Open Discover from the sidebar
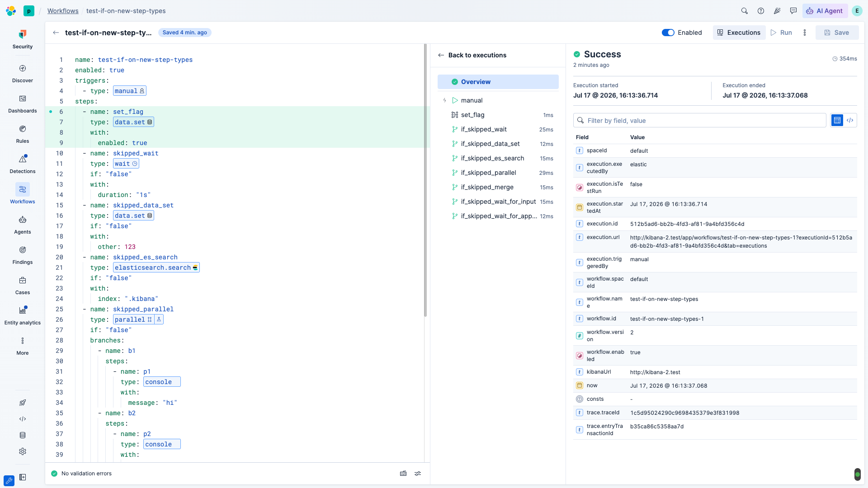 point(23,73)
